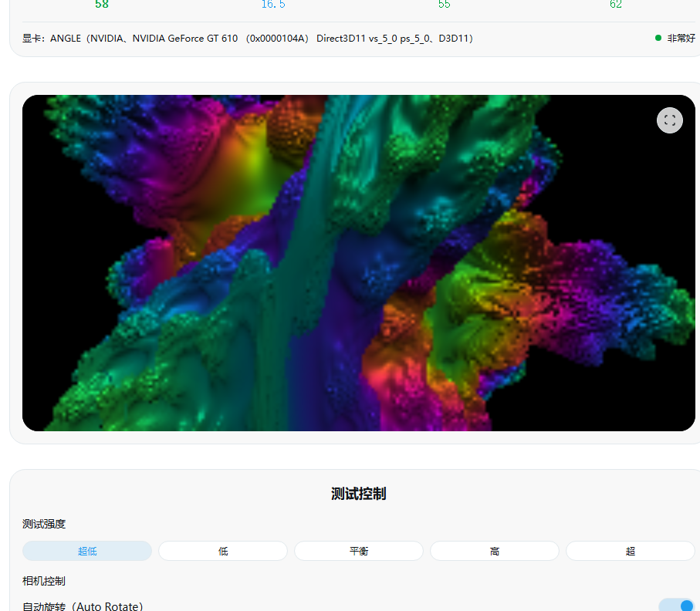Click the 测试强度 section label

44,524
